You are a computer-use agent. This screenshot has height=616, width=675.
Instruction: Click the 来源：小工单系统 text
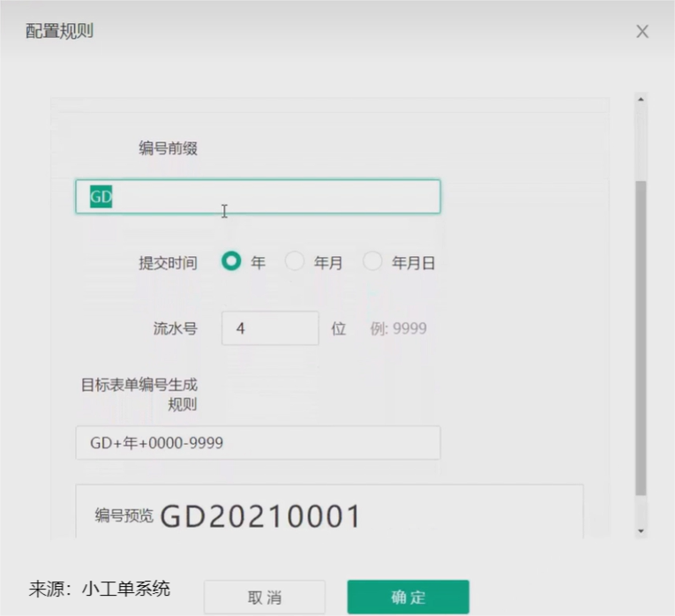99,589
